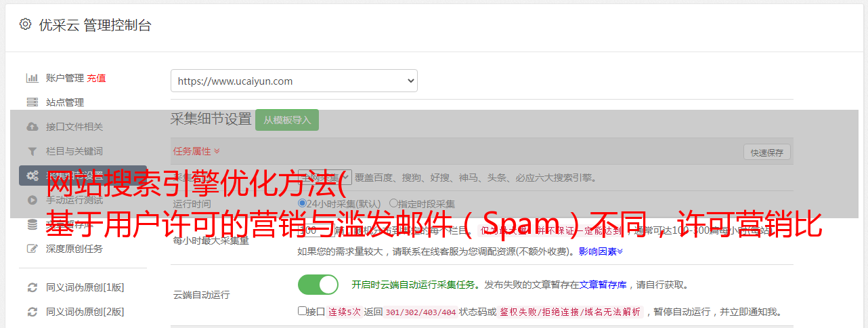Click the 连续5次 red code label
Image resolution: width=868 pixels, height=328 pixels.
point(344,312)
